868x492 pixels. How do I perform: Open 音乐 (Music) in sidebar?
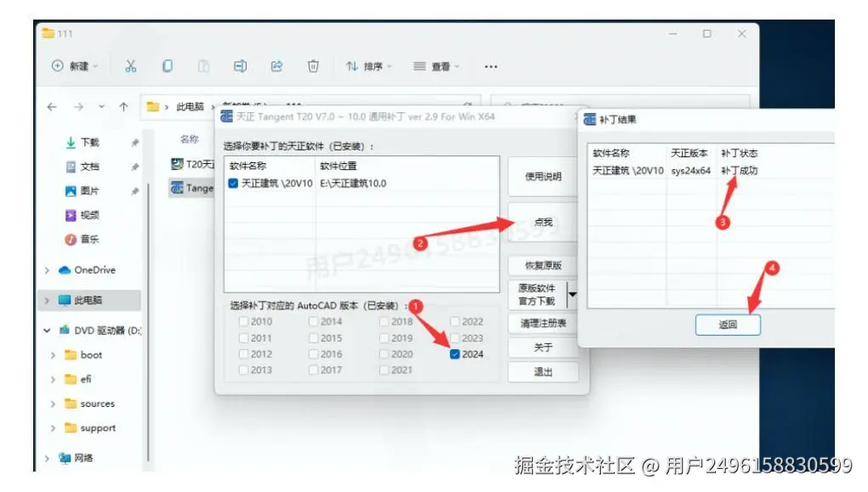(89, 239)
